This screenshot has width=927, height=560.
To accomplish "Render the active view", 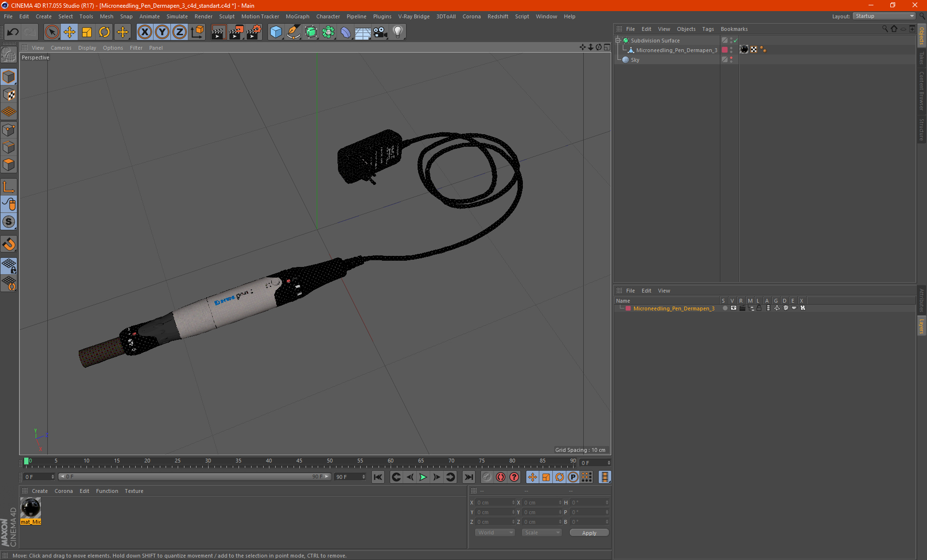I will [218, 32].
